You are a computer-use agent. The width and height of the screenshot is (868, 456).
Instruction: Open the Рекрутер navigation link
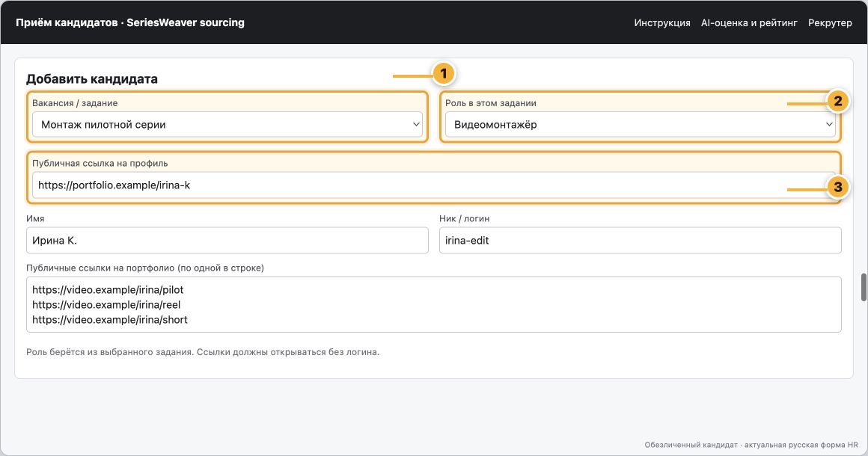(x=830, y=22)
